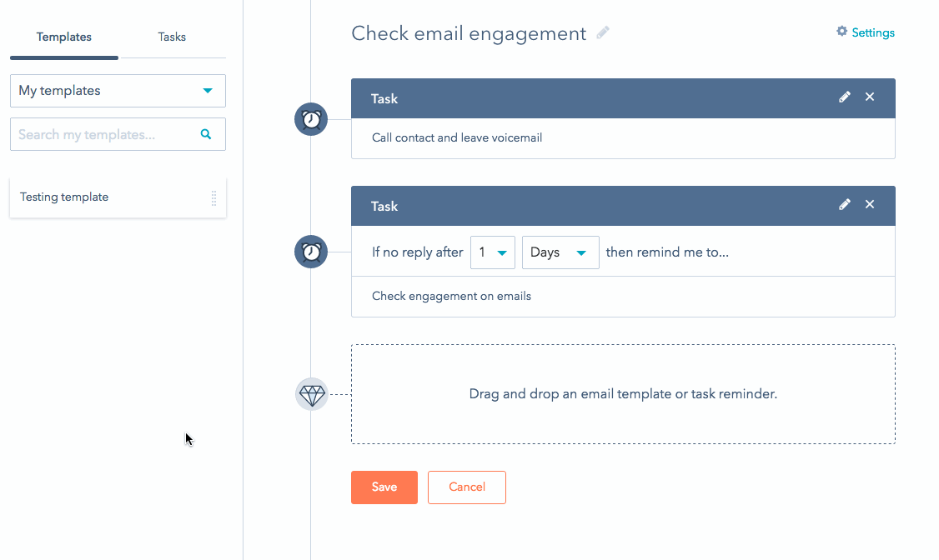Click the first Task header bar
Image resolution: width=939 pixels, height=560 pixels.
[624, 98]
